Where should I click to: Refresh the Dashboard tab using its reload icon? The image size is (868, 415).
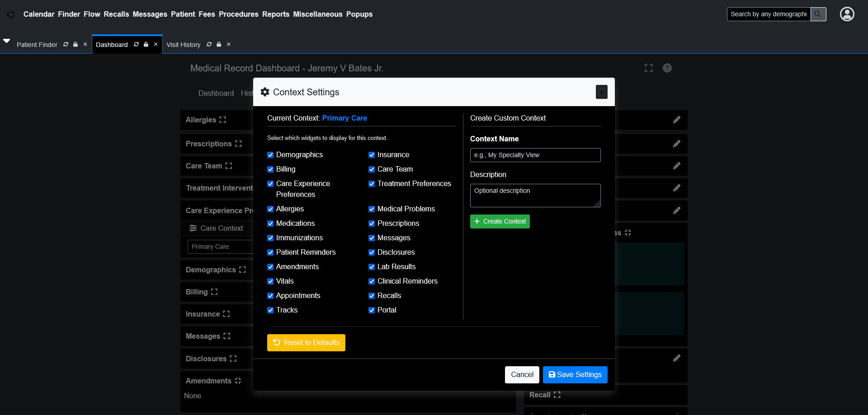pos(136,44)
